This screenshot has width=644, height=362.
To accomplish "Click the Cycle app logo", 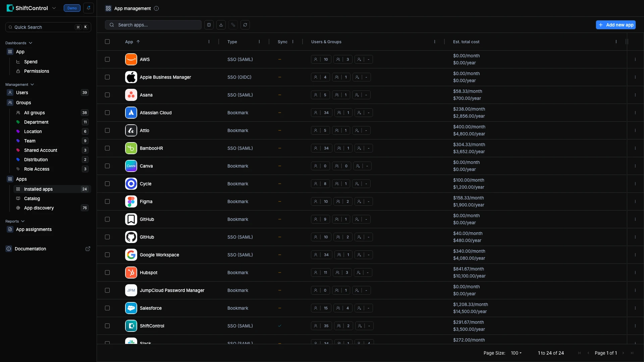I will tap(131, 184).
